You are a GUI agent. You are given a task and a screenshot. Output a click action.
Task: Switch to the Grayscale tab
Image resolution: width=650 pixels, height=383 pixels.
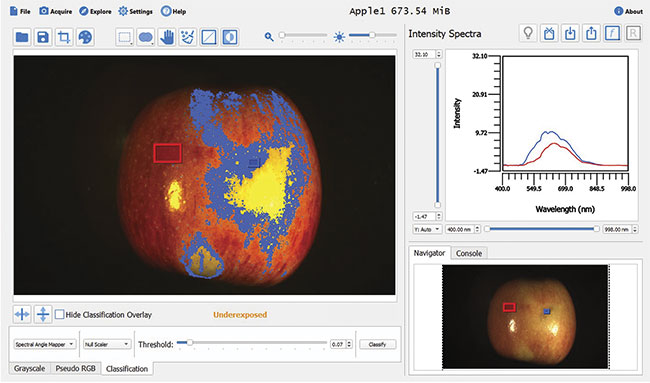(x=29, y=368)
